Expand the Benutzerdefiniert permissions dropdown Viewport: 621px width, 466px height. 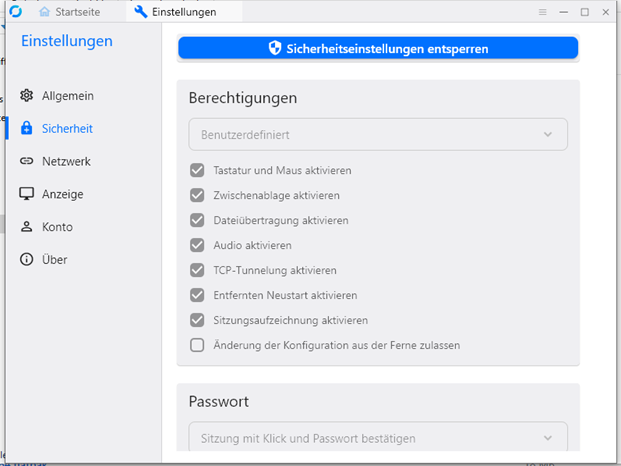(378, 134)
